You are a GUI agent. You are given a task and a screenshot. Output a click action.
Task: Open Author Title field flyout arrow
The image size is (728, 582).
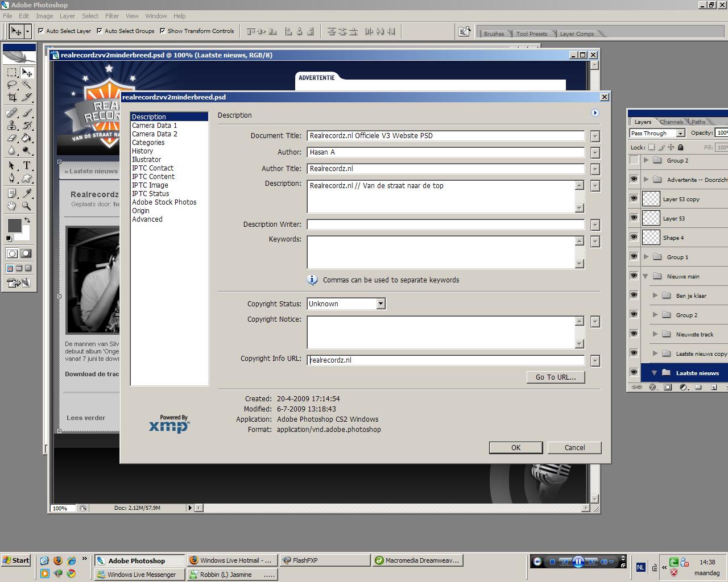coord(595,169)
